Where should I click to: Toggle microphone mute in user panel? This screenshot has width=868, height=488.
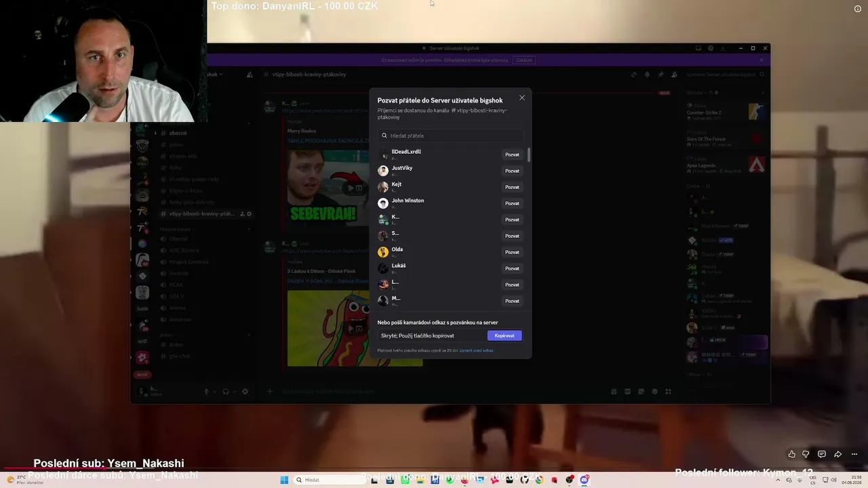pyautogui.click(x=207, y=391)
